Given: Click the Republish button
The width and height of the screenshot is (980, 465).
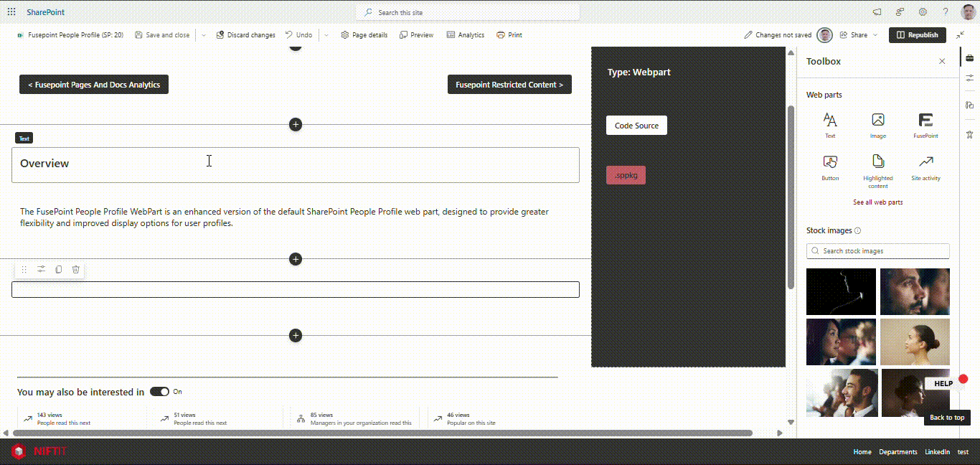Looking at the screenshot, I should [918, 35].
